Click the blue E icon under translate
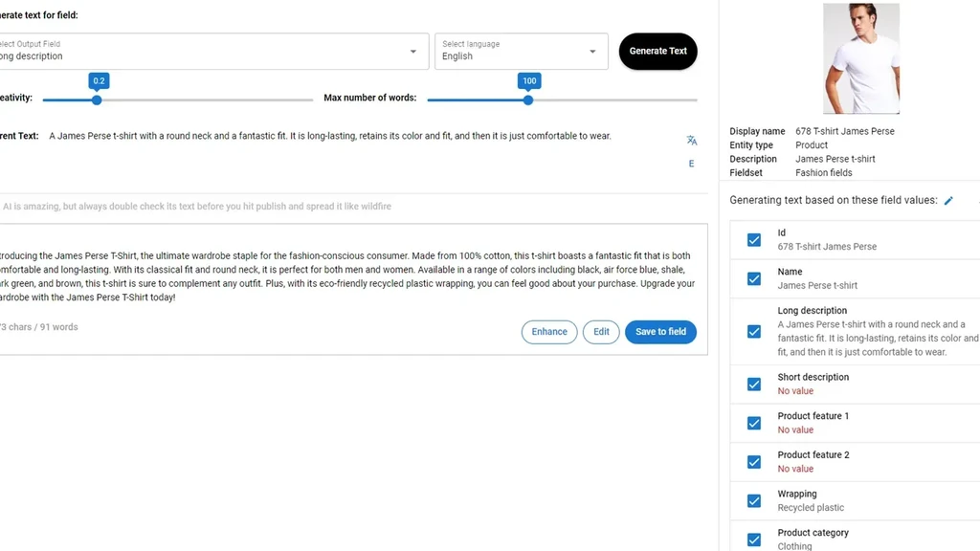 point(691,164)
